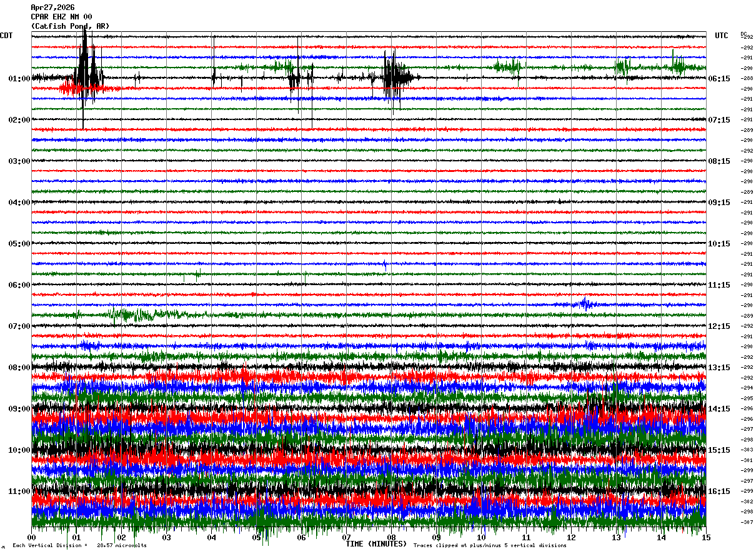Click the 08:15 UTC time label
This screenshot has height=554, width=756.
719,161
